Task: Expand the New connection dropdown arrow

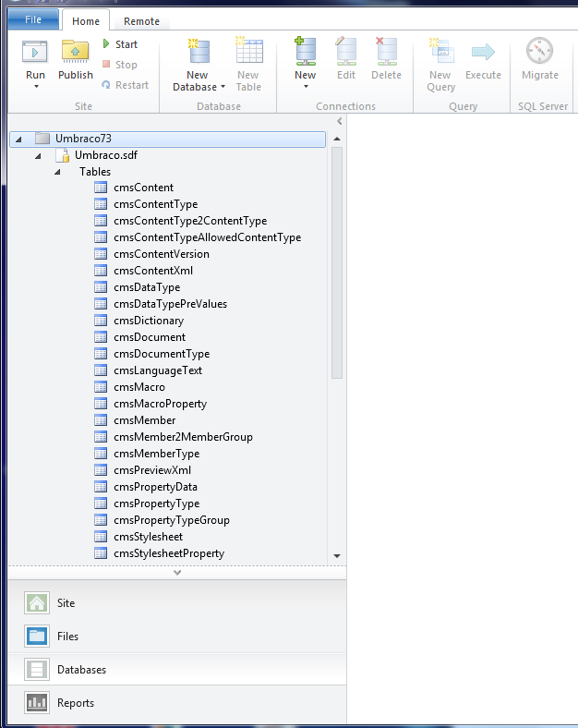Action: point(306,87)
